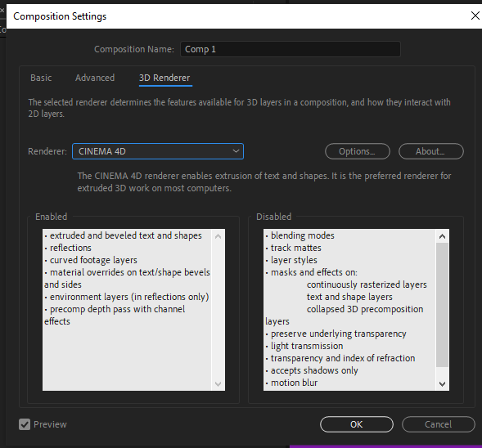Screen dimensions: 482x448
Task: Switch to the Basic tab
Action: [x=41, y=78]
